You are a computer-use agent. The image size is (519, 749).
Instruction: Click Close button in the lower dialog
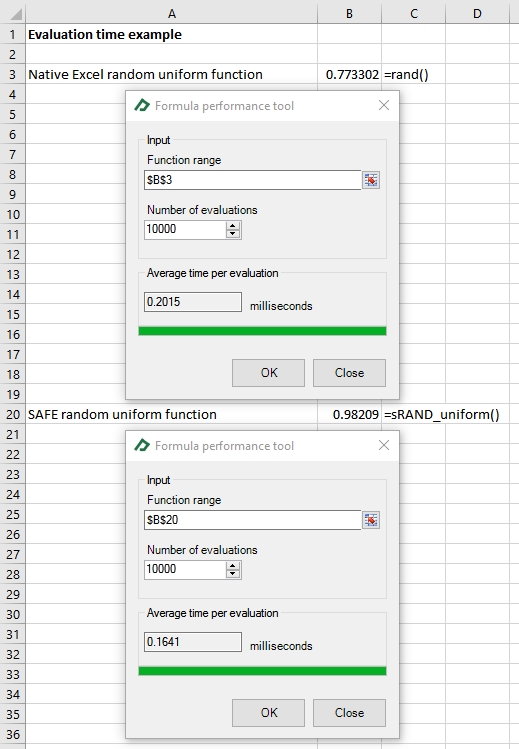pos(350,713)
